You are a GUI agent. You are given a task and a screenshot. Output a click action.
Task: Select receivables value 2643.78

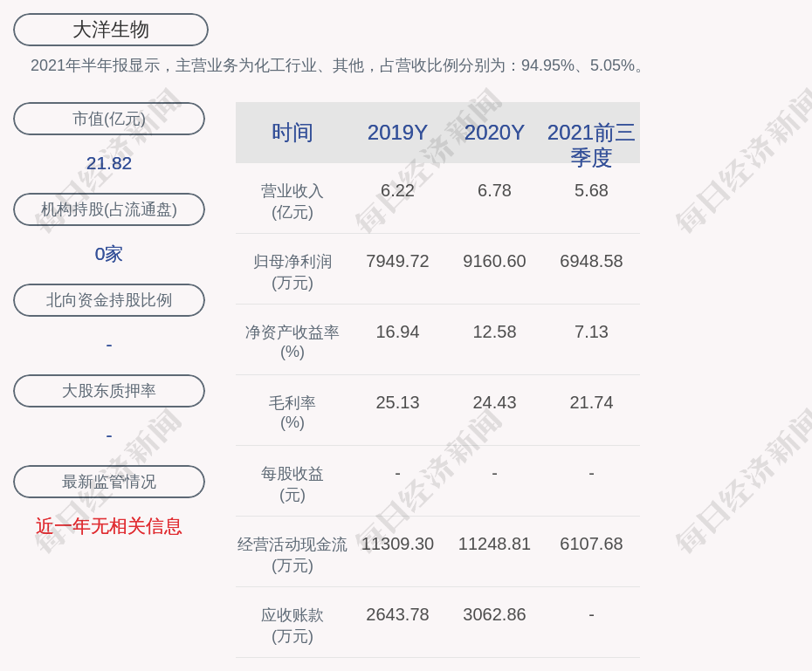coord(398,614)
